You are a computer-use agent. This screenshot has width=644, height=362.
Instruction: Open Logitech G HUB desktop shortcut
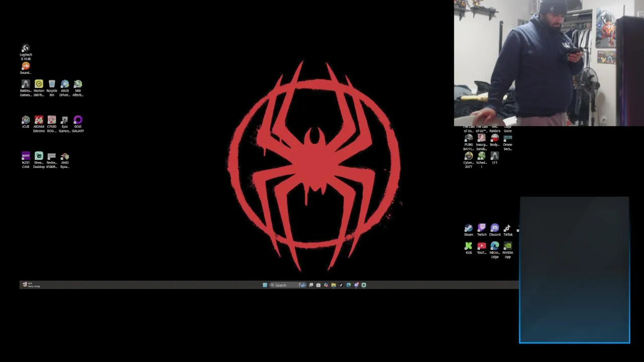pyautogui.click(x=26, y=52)
